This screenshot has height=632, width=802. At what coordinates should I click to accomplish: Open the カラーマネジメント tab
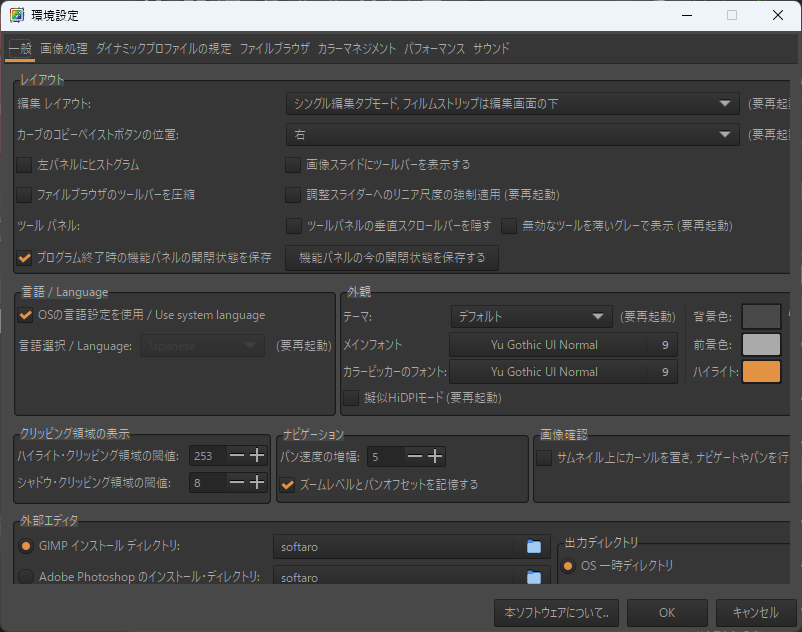tap(357, 48)
